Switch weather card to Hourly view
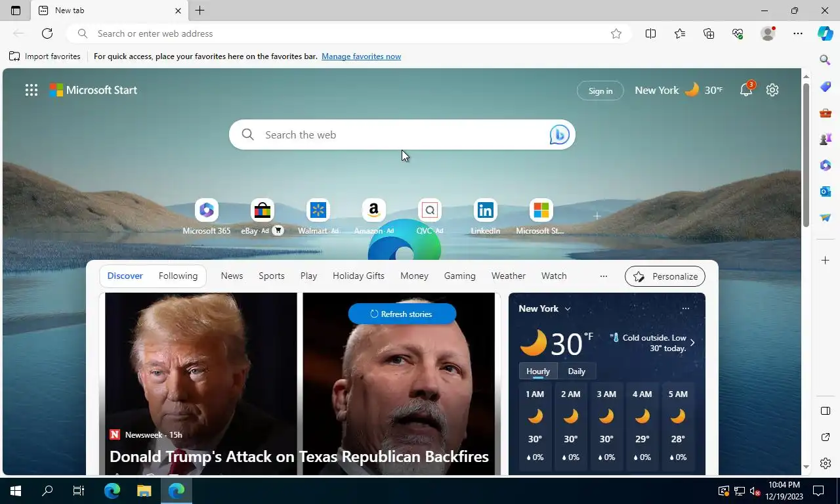This screenshot has width=840, height=504. pos(538,371)
